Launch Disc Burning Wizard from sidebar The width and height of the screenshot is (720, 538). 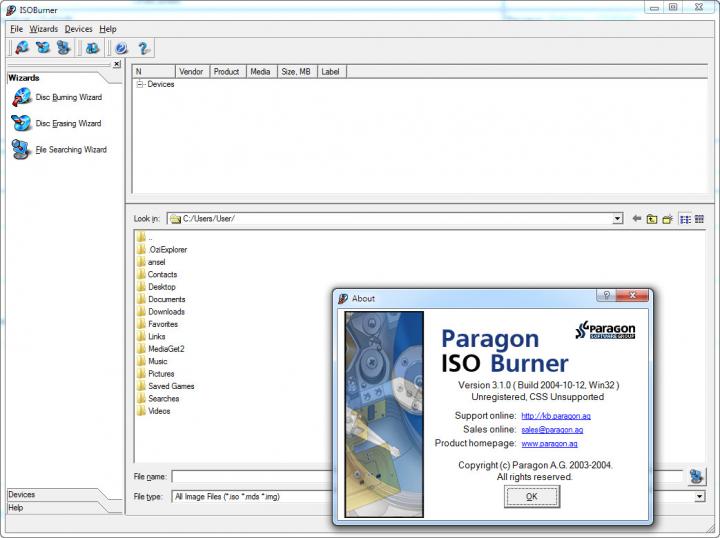(68, 98)
